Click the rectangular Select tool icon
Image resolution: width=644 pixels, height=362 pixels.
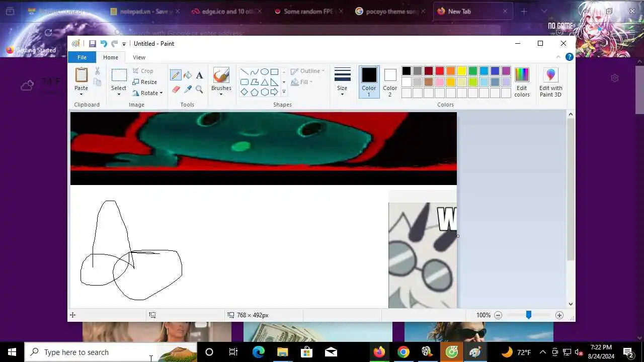[x=119, y=75]
